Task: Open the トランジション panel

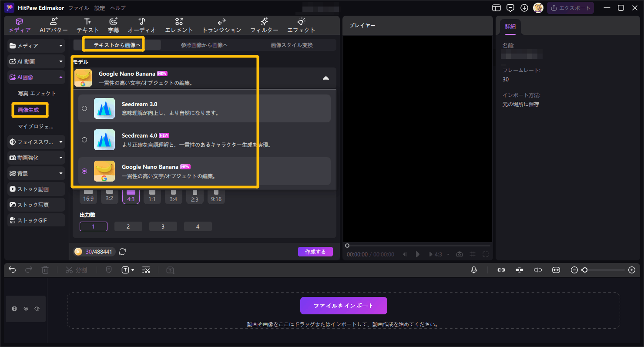Action: pyautogui.click(x=221, y=25)
